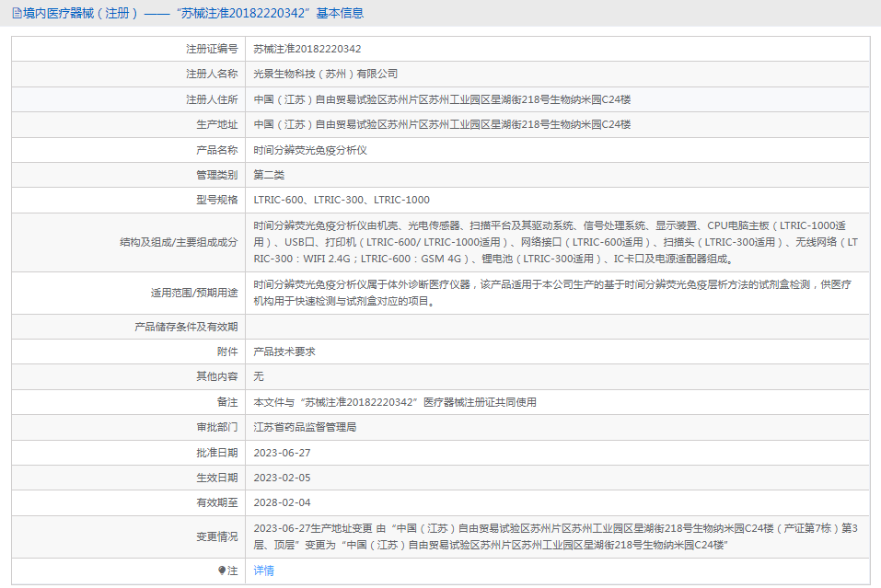Click the 注册人名称 label cell
The image size is (881, 588).
(x=129, y=74)
